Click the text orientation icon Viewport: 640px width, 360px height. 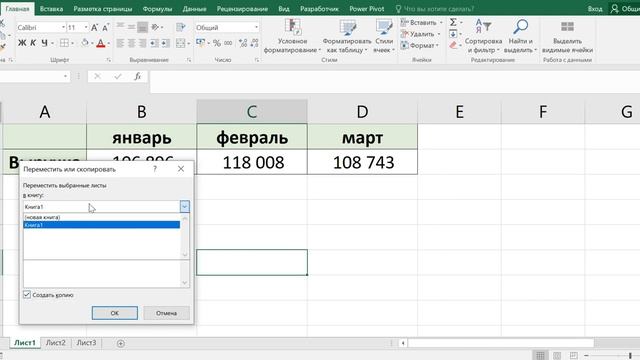tap(155, 27)
